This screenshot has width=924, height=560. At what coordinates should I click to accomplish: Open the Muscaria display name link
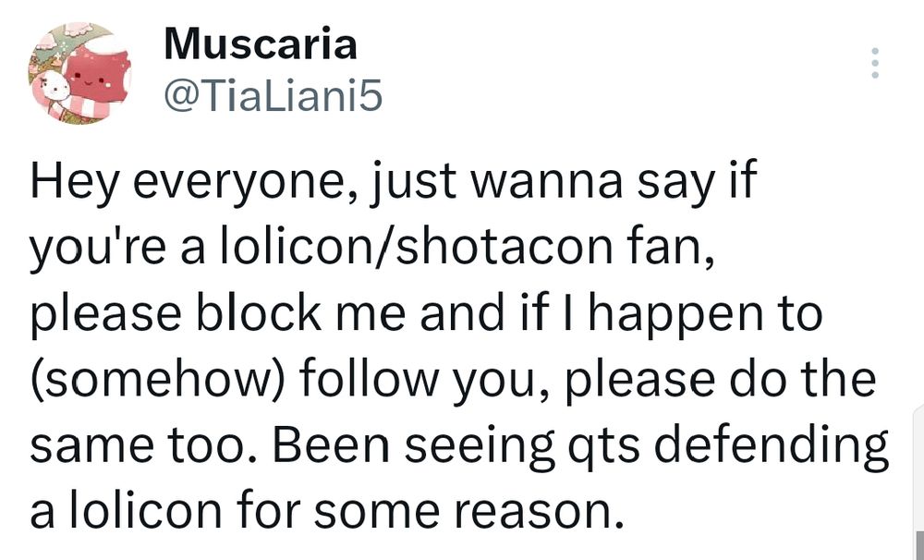[x=261, y=44]
